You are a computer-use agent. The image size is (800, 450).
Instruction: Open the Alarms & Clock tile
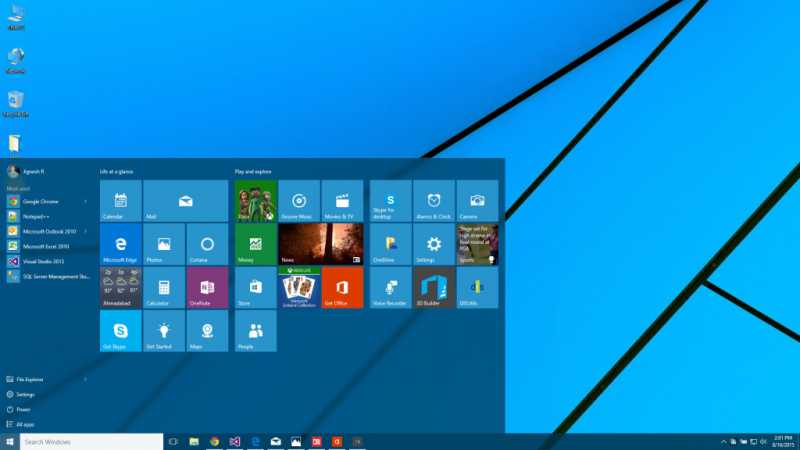pyautogui.click(x=434, y=201)
